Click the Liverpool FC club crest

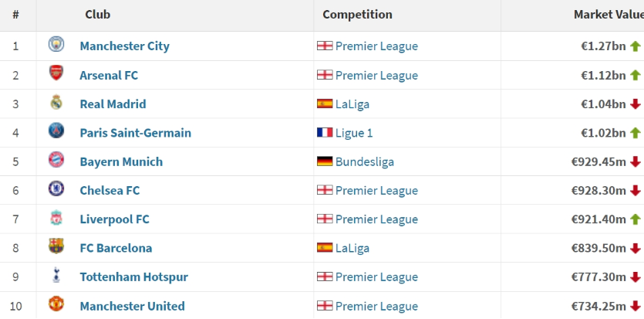(x=56, y=219)
